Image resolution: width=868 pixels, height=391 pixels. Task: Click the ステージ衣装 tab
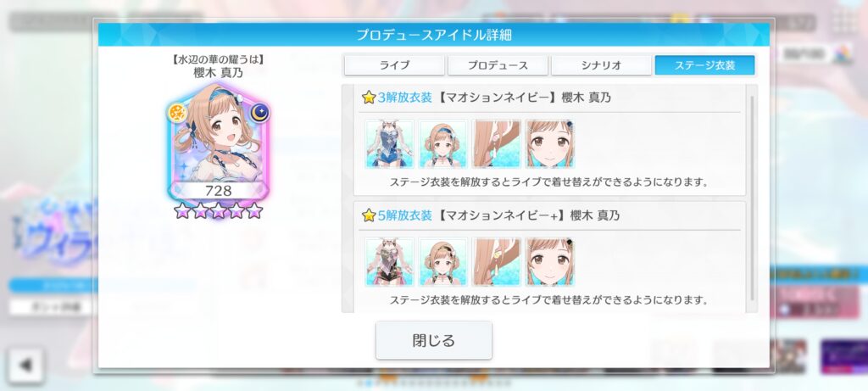704,64
